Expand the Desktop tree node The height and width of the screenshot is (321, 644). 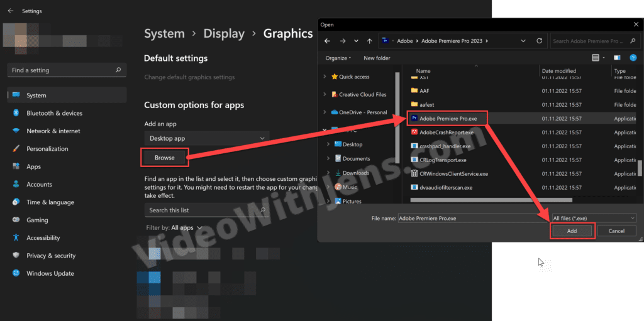coord(328,144)
